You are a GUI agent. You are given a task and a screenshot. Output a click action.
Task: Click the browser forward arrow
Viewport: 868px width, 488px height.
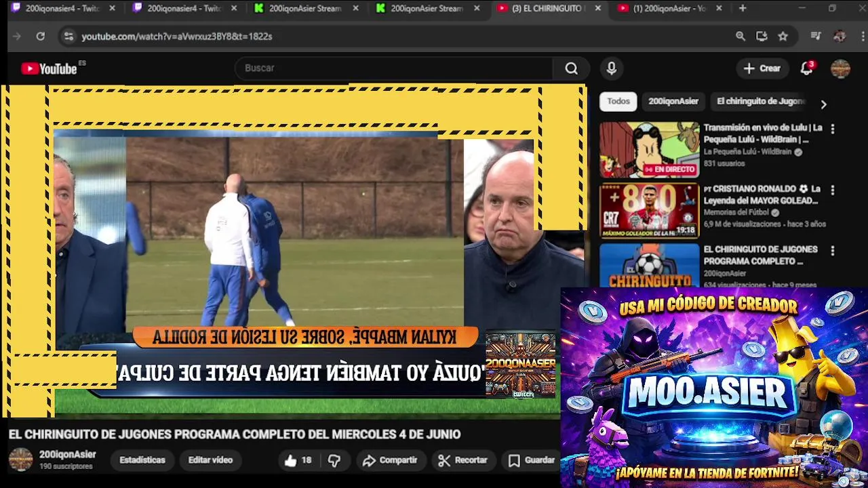pyautogui.click(x=17, y=37)
